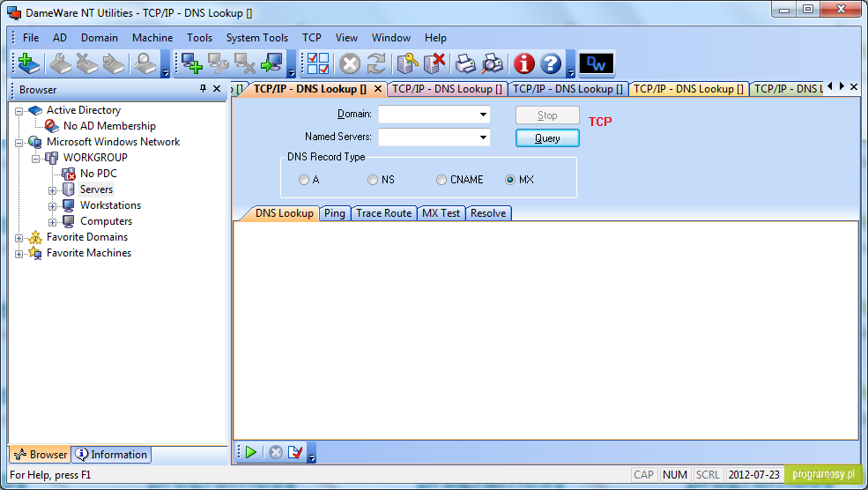Click the server with key logon icon
868x490 pixels.
point(407,63)
